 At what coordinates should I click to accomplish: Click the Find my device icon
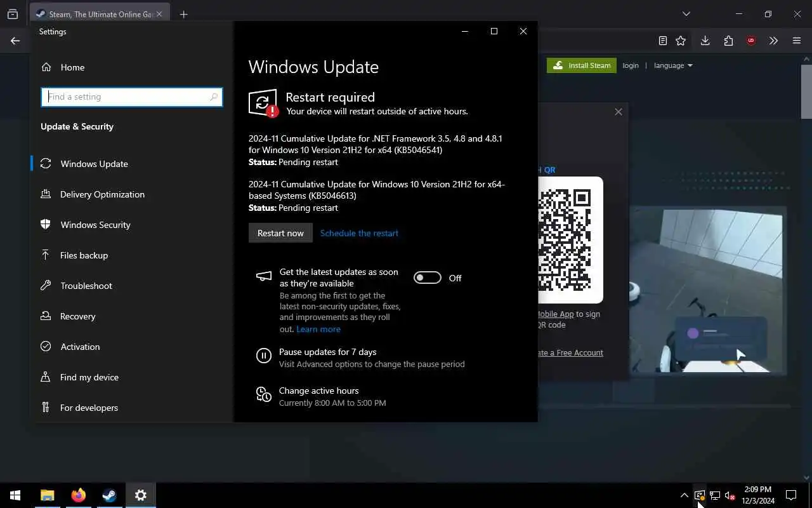coord(46,377)
